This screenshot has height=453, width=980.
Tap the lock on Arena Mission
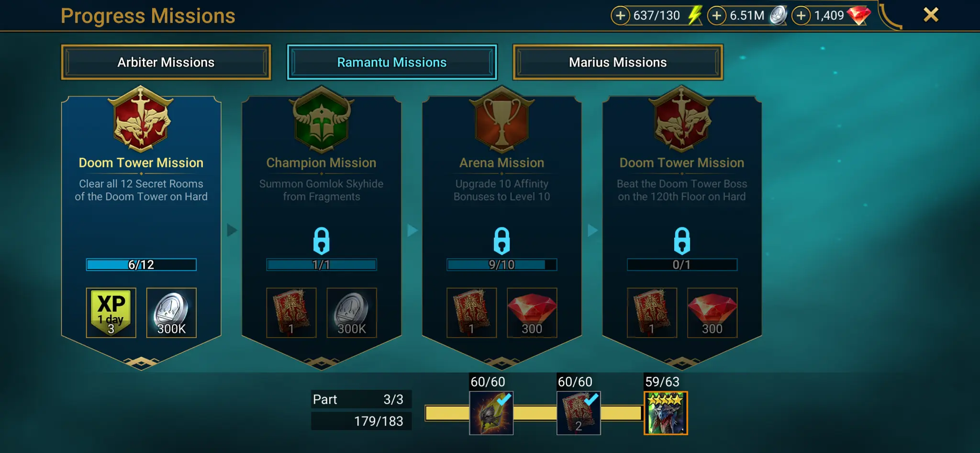[501, 240]
